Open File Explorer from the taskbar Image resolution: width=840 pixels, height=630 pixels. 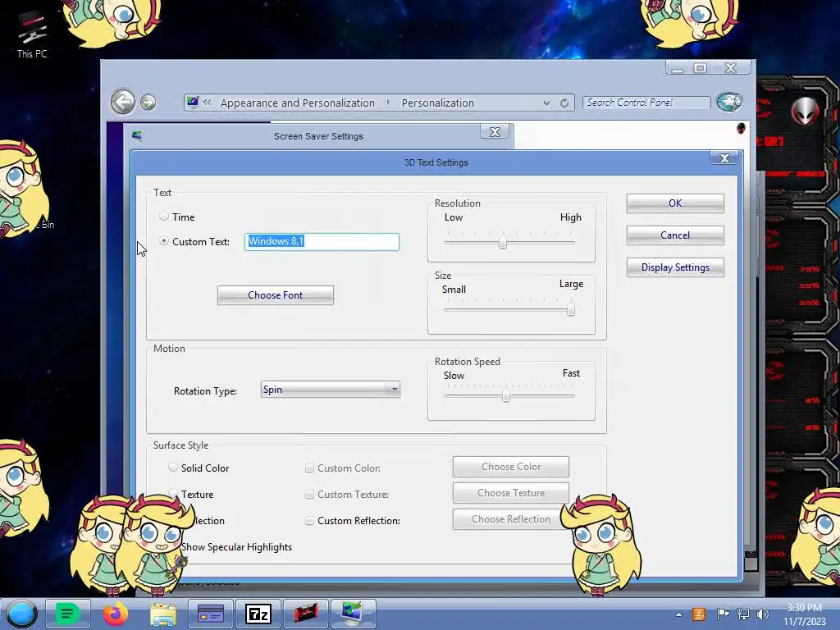point(163,614)
